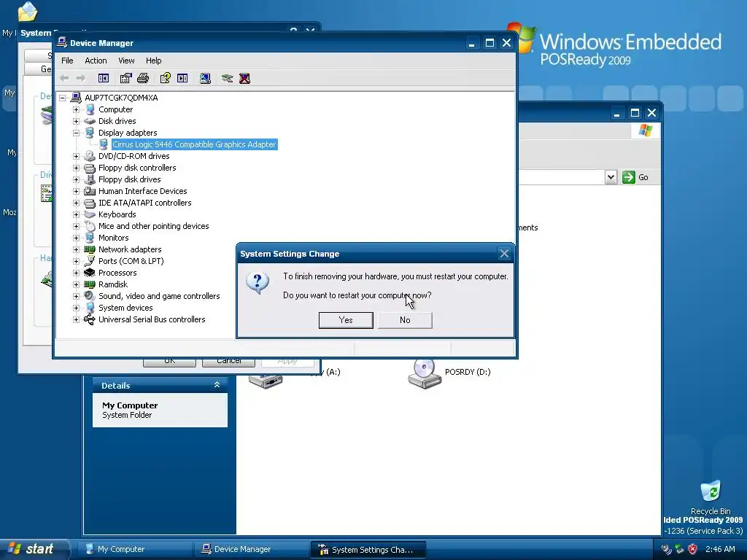Click the Recycle Bin desktop icon
This screenshot has width=747, height=560.
coord(711,491)
